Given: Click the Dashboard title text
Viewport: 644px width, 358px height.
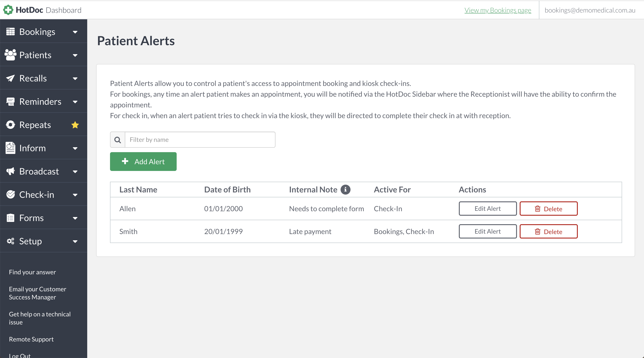Looking at the screenshot, I should pos(64,10).
